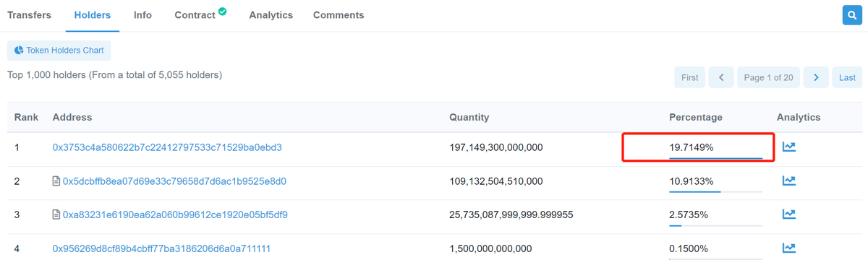Click the Quantity column header

pyautogui.click(x=469, y=117)
